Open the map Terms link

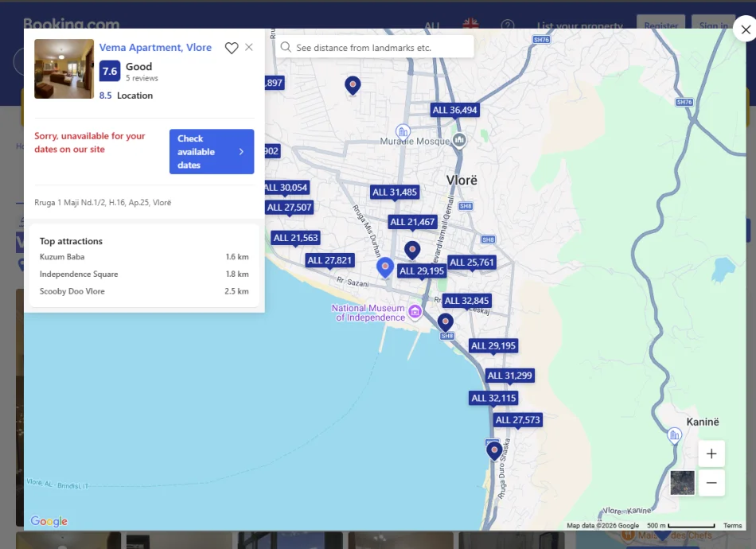[x=732, y=525]
